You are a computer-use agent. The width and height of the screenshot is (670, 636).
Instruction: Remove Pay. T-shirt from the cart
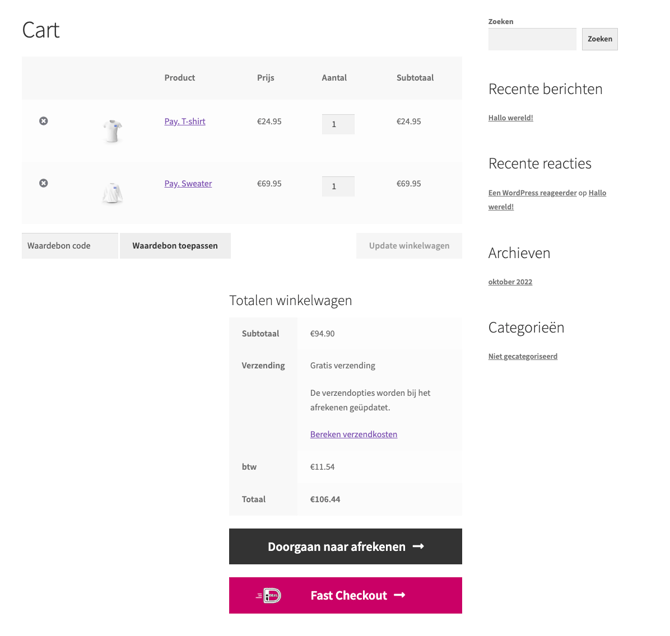tap(44, 121)
